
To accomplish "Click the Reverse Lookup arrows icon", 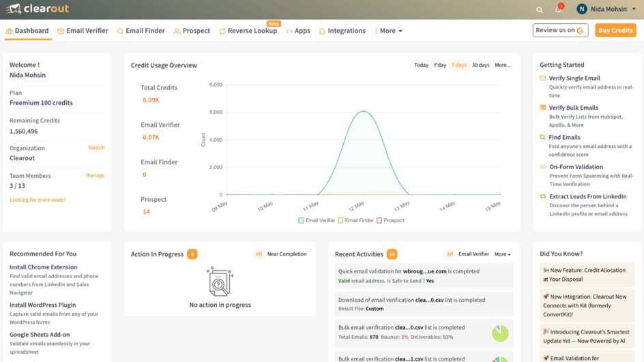I will [222, 31].
